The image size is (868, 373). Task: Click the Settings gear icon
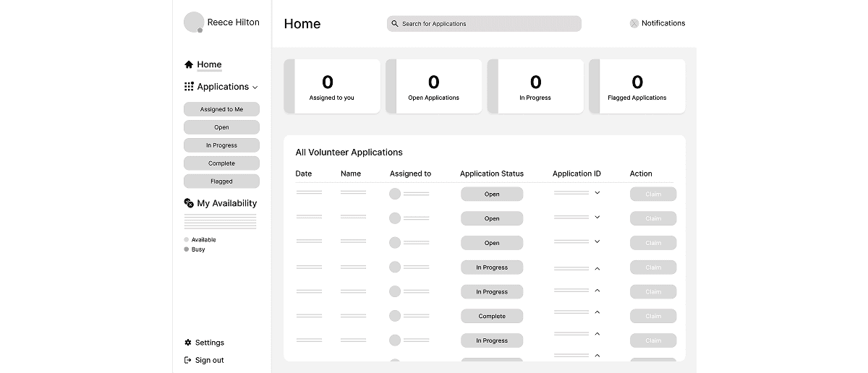click(x=188, y=343)
